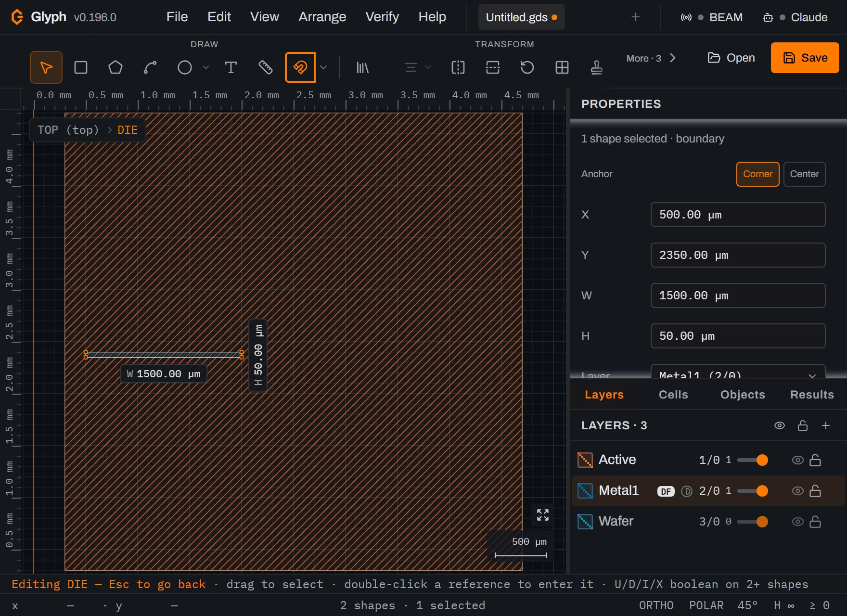Screen dimensions: 847x616
Task: Toggle visibility of the Wafer layer
Action: [797, 522]
